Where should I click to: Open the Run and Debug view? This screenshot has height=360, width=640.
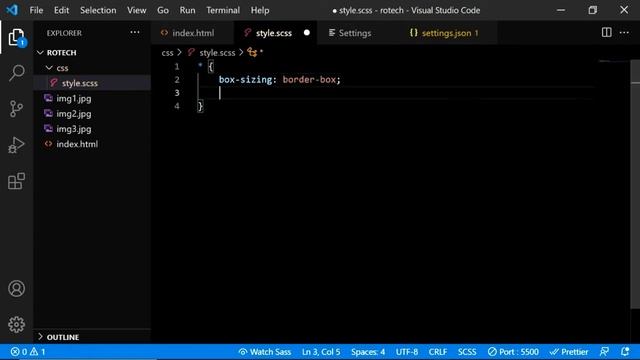coord(16,145)
